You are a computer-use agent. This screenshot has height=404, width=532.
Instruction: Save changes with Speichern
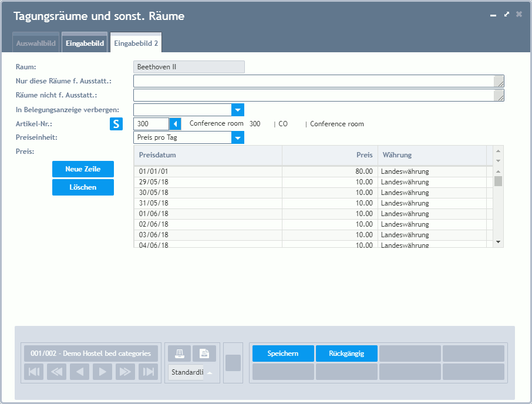coord(283,353)
